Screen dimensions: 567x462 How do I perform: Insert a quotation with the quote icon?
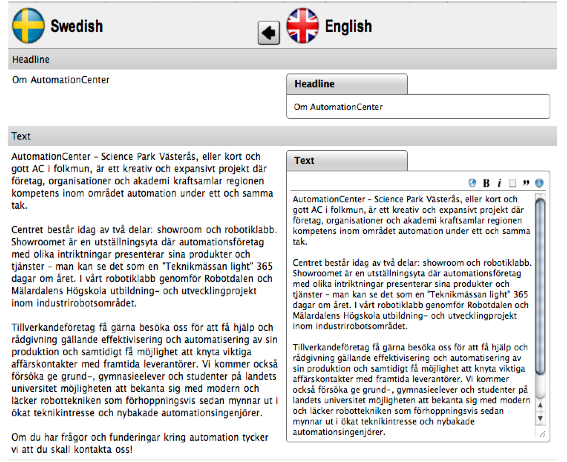click(526, 183)
